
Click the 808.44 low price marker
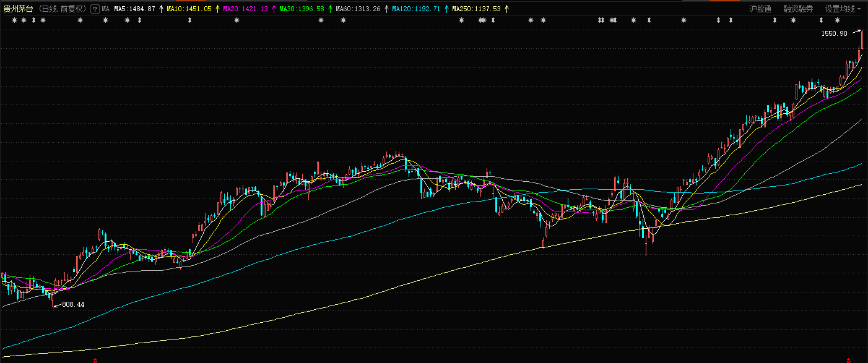click(x=72, y=304)
